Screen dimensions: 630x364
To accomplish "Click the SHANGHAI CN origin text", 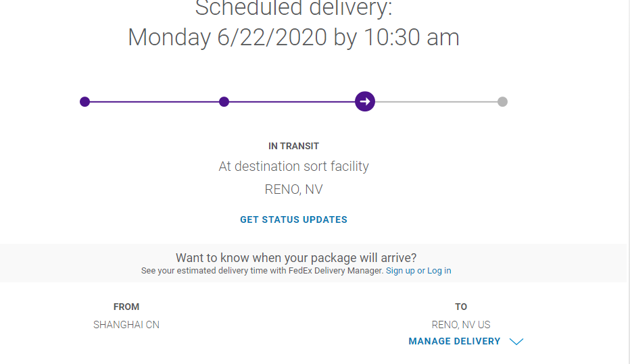I will click(x=126, y=325).
